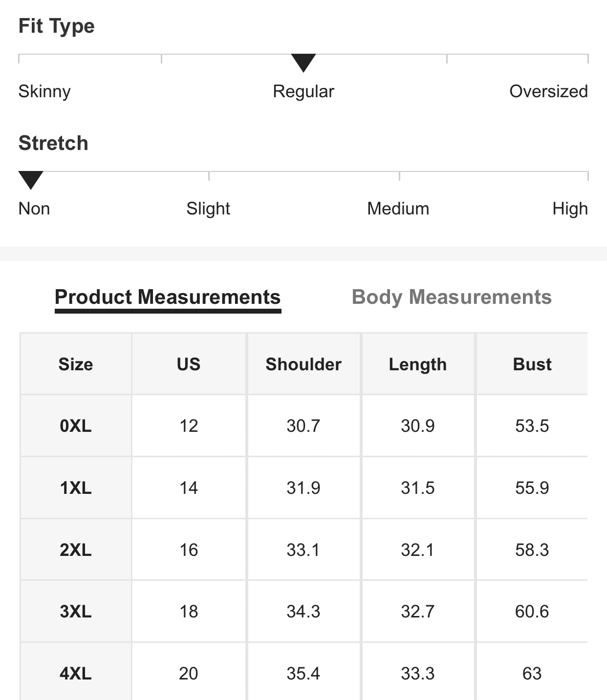Select the 4XL size row label
The width and height of the screenshot is (607, 700).
click(x=76, y=674)
